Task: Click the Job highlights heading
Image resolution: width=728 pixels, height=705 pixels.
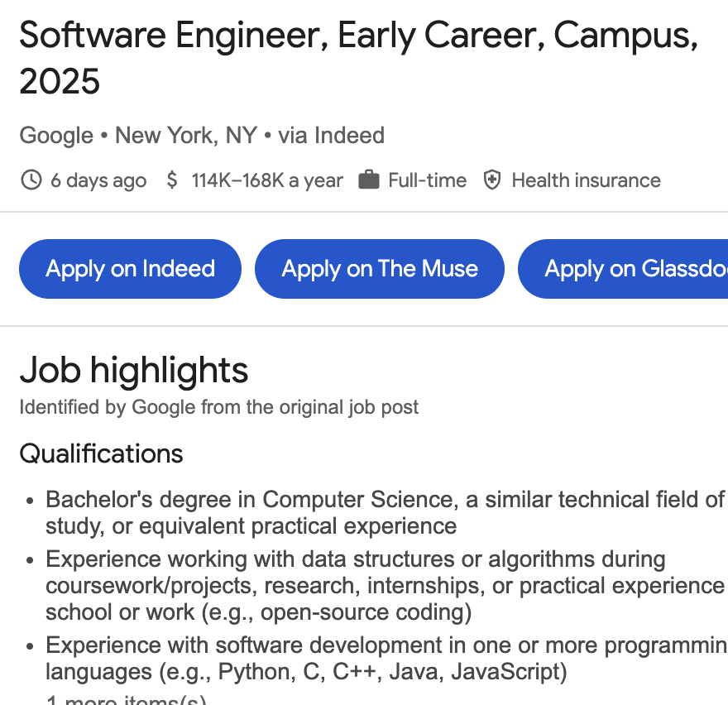Action: [134, 370]
